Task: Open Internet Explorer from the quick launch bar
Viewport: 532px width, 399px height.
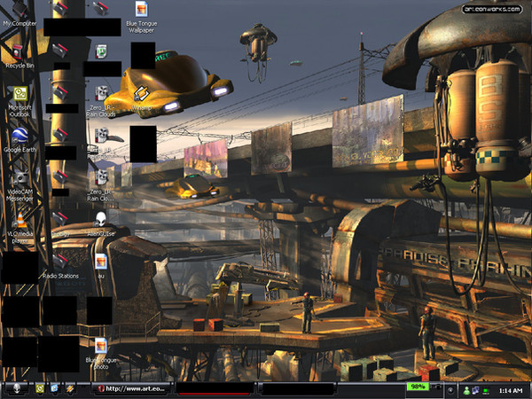Action: 54,389
